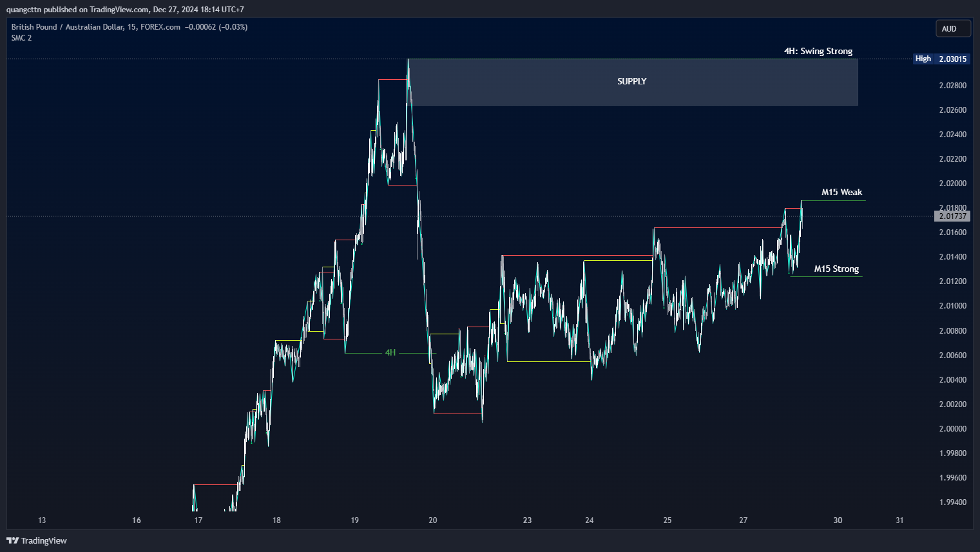Click the -0.00062 (-0.03%) change value
The height and width of the screenshot is (552, 980).
pos(216,27)
